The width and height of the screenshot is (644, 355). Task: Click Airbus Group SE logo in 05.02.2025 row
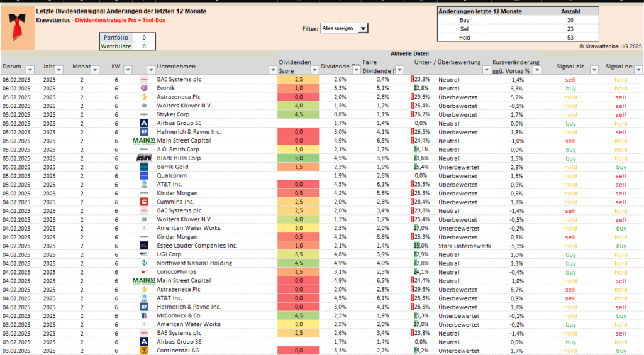click(144, 123)
